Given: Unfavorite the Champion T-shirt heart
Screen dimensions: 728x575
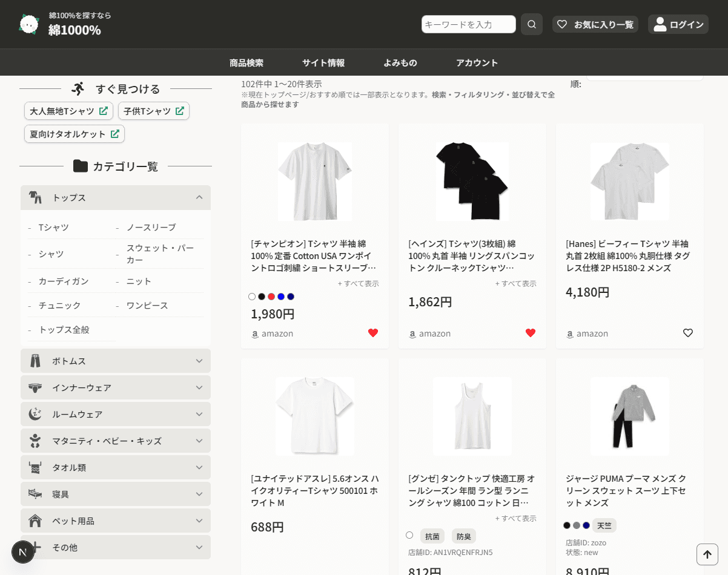Looking at the screenshot, I should [x=373, y=333].
